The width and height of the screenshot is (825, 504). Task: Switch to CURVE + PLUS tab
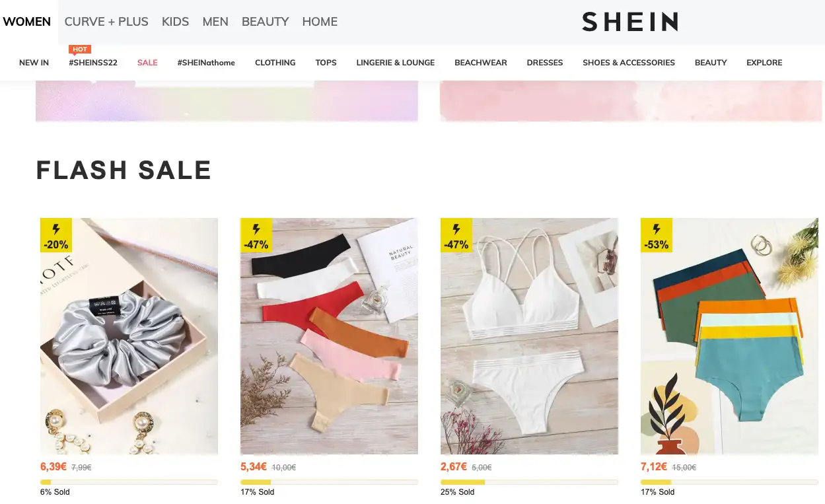click(106, 22)
